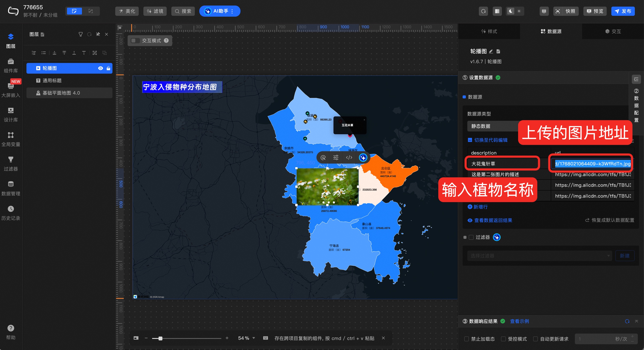
Task: Open the 组件库 component library sidebar
Action: (x=10, y=66)
